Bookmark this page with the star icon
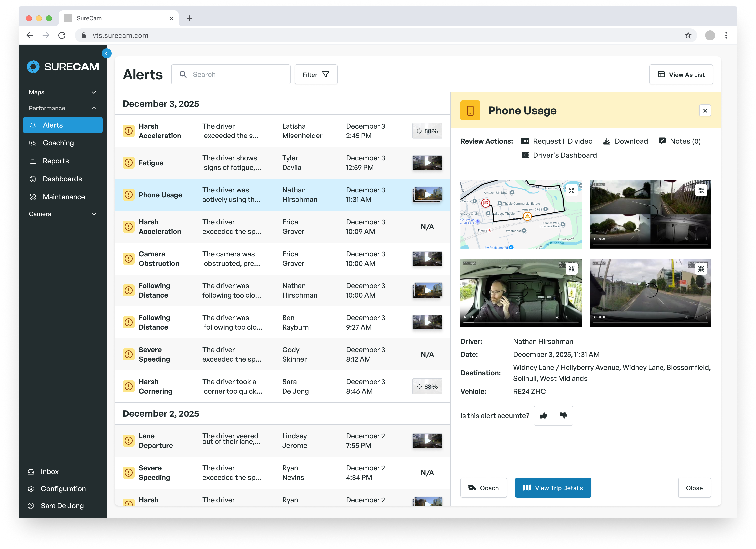This screenshot has width=756, height=549. [688, 35]
